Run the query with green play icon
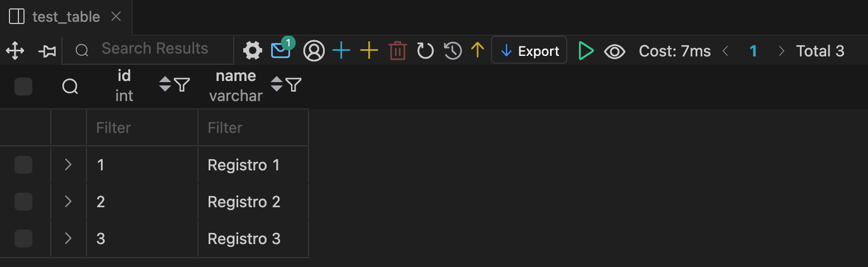 point(586,51)
